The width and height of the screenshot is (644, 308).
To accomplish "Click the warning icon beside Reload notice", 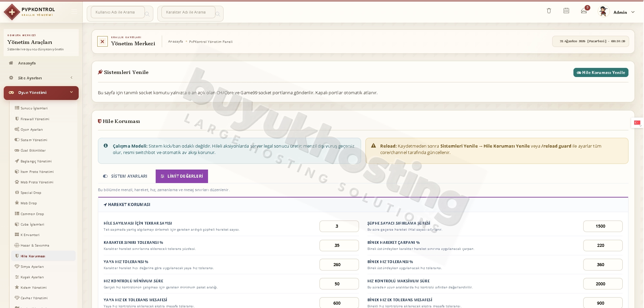I will [373, 146].
